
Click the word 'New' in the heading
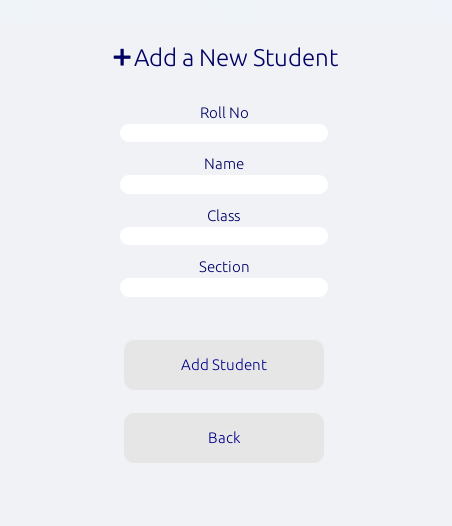tap(223, 58)
